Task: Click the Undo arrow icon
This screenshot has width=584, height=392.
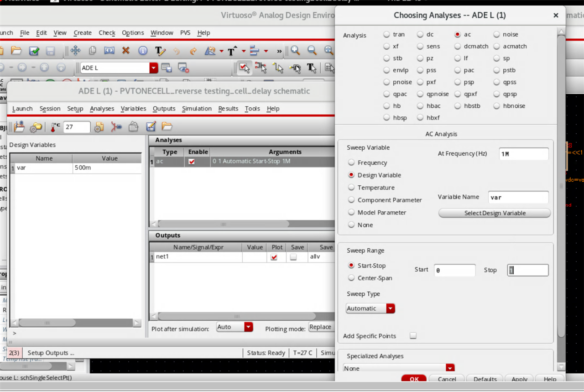Action: pos(177,51)
